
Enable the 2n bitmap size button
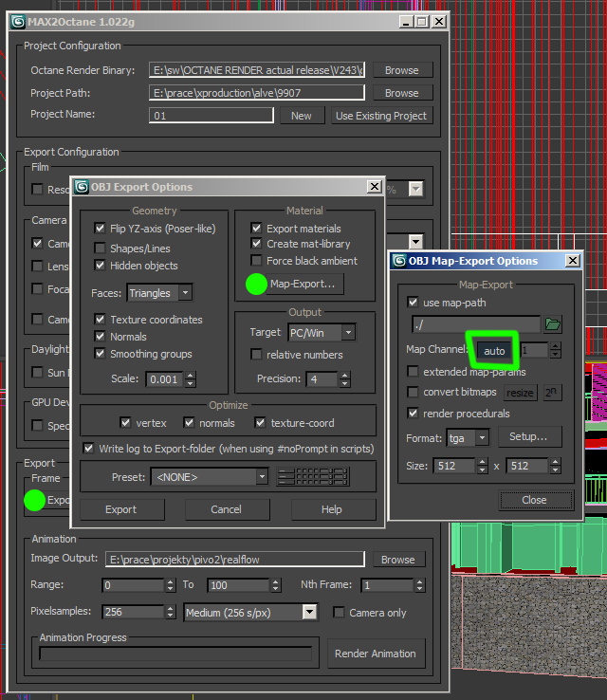(553, 393)
